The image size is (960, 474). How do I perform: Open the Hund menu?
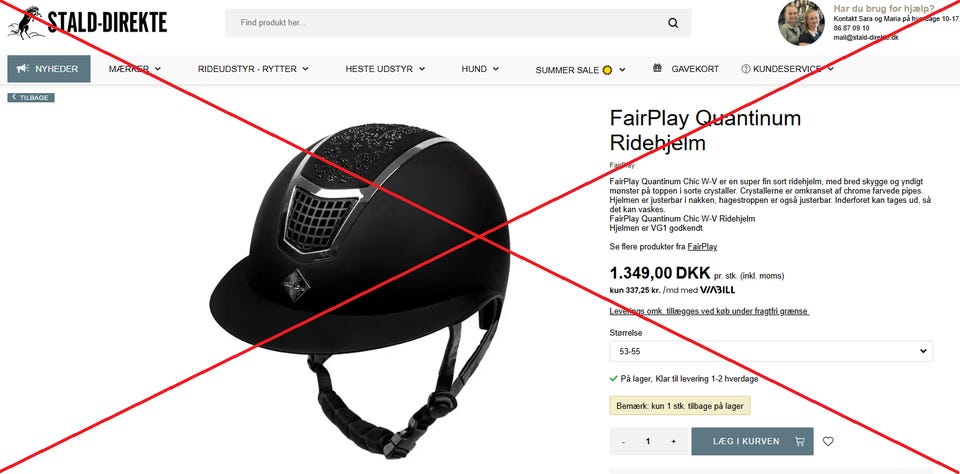480,69
